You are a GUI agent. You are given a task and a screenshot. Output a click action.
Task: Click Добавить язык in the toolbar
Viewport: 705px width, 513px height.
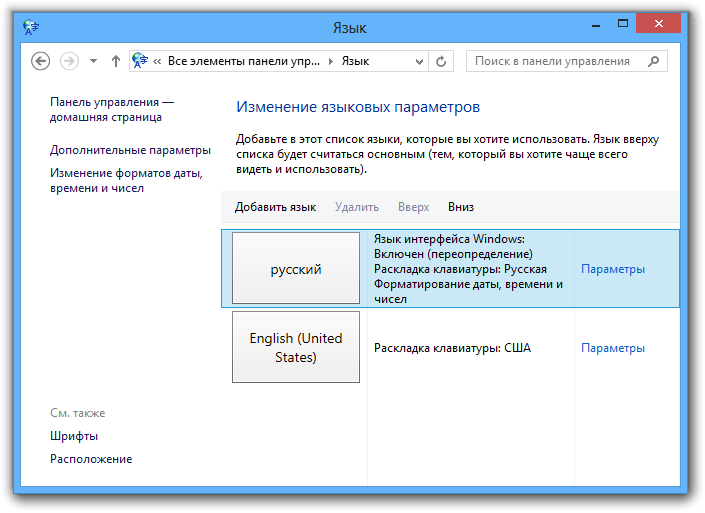[x=275, y=207]
